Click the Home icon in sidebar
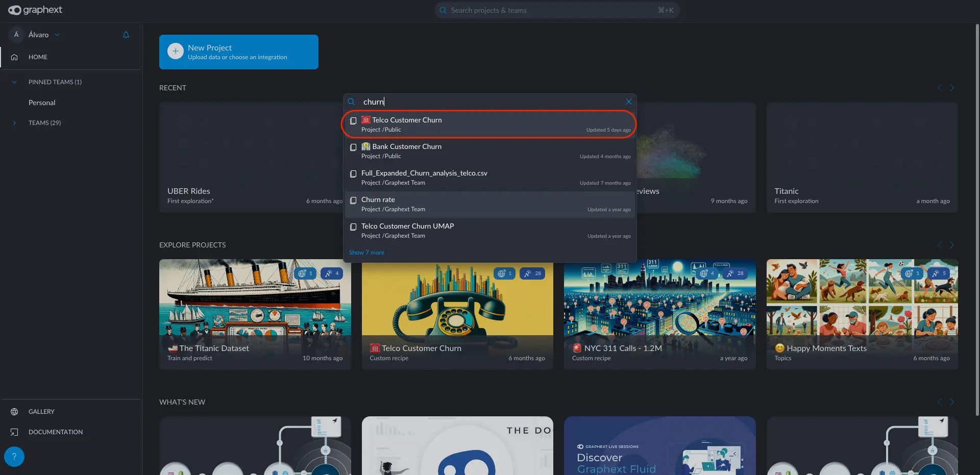980x475 pixels. click(x=14, y=57)
